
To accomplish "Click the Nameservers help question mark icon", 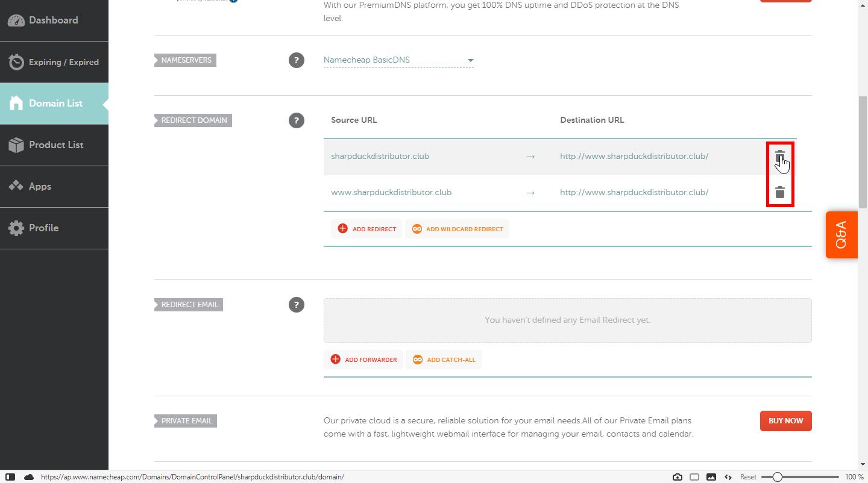I will [x=296, y=60].
